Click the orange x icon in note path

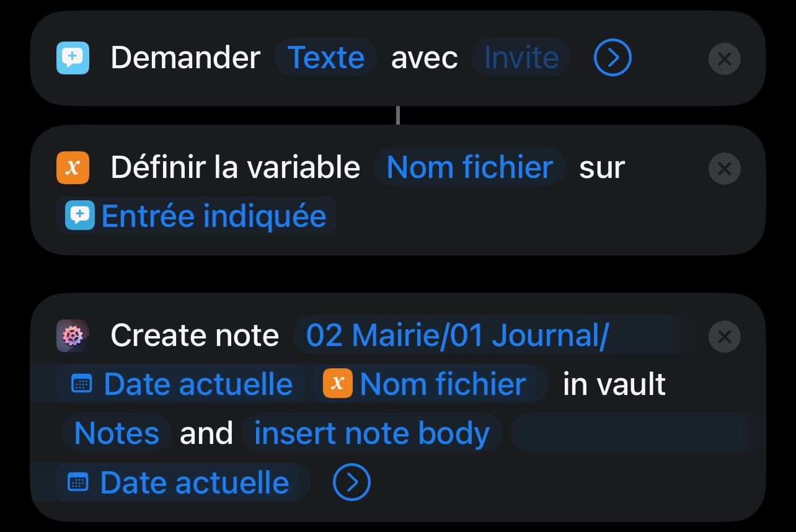337,384
